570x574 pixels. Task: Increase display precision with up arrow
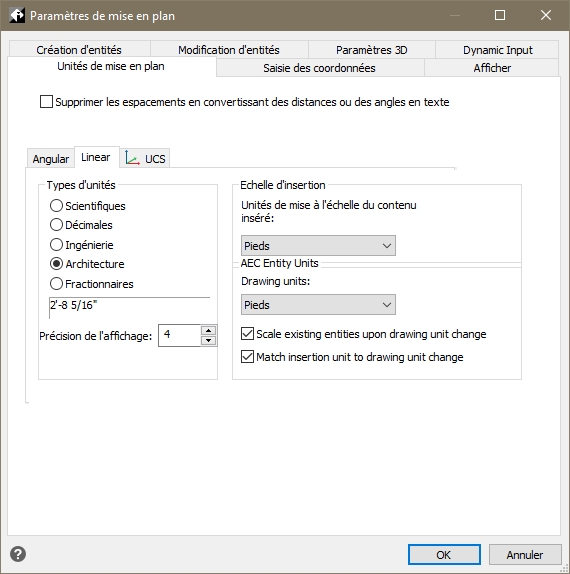[x=208, y=331]
